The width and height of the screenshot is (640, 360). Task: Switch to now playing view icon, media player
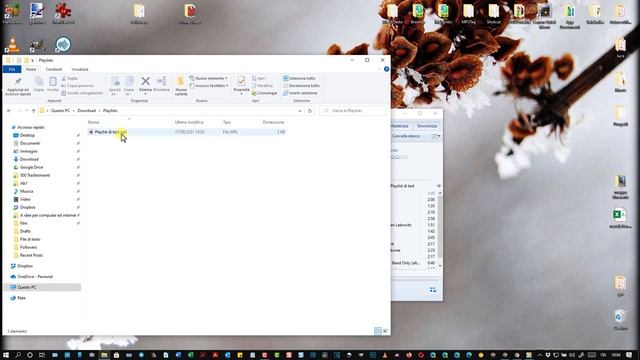pyautogui.click(x=433, y=290)
